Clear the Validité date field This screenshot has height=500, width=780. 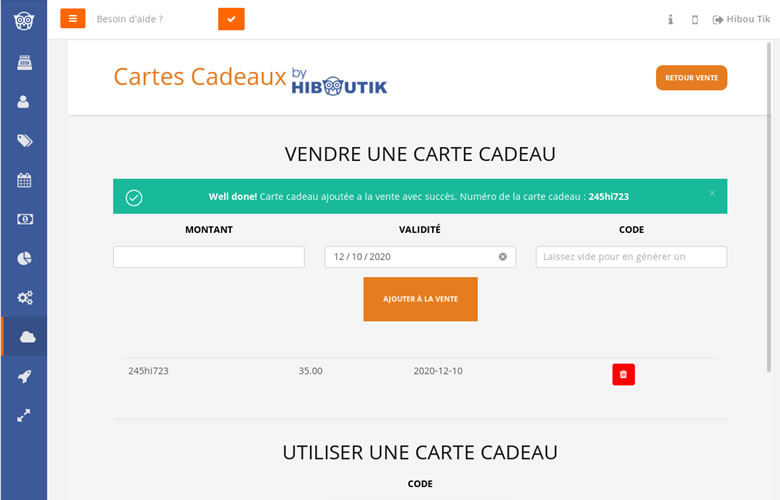pos(503,257)
